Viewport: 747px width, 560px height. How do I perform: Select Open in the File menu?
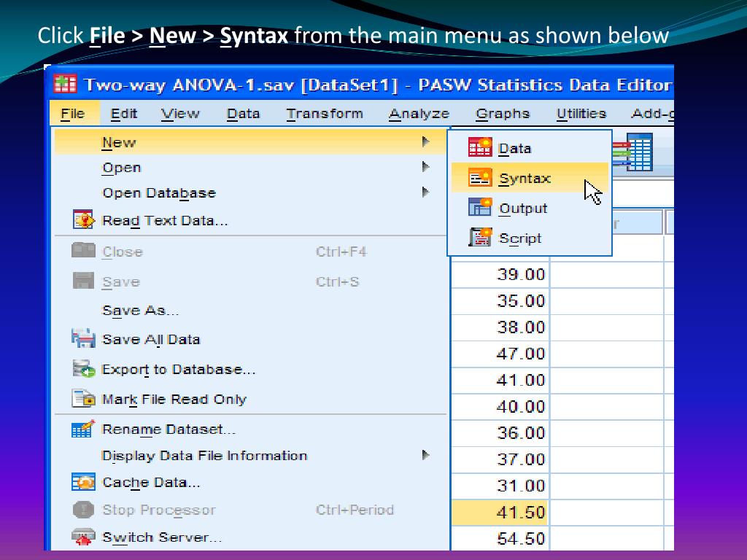[251, 167]
